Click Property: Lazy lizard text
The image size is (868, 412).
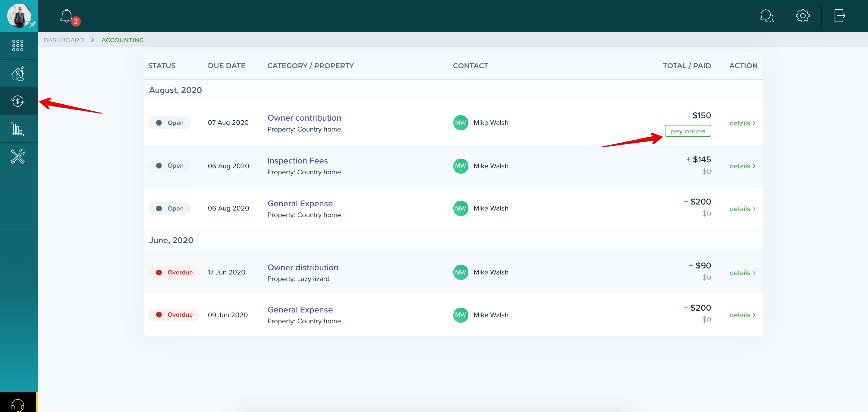point(298,279)
